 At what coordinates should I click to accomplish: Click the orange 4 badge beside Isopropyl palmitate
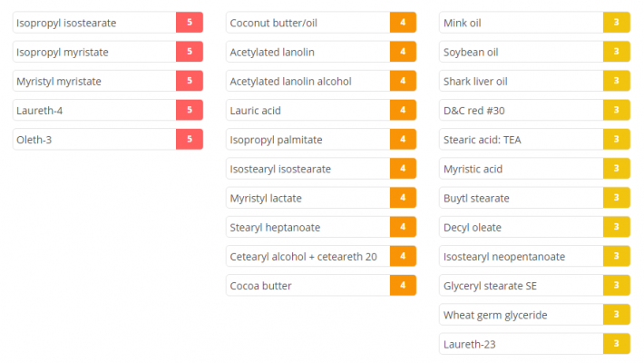tap(403, 140)
